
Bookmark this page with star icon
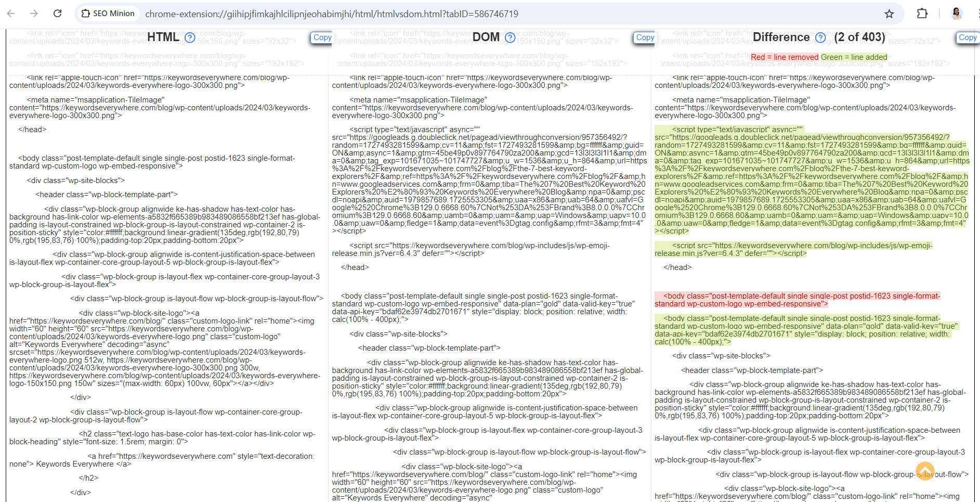coord(889,14)
